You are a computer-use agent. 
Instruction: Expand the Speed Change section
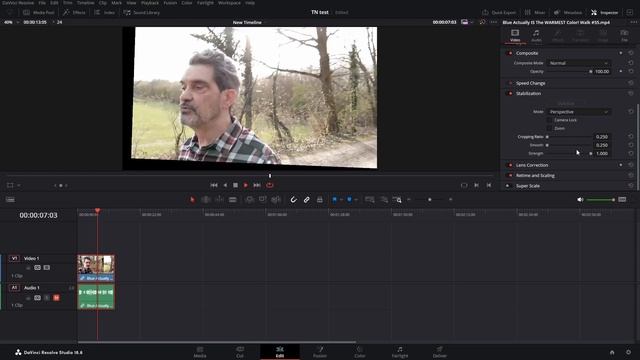point(530,83)
